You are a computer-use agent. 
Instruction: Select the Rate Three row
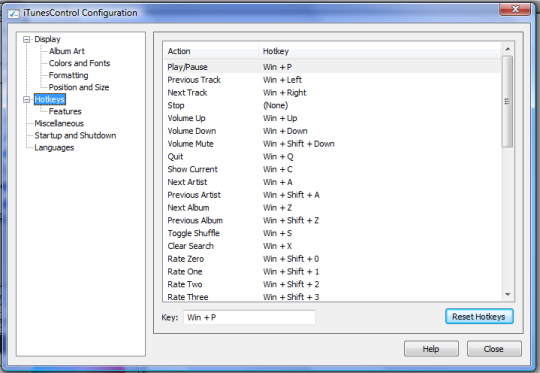click(x=332, y=297)
